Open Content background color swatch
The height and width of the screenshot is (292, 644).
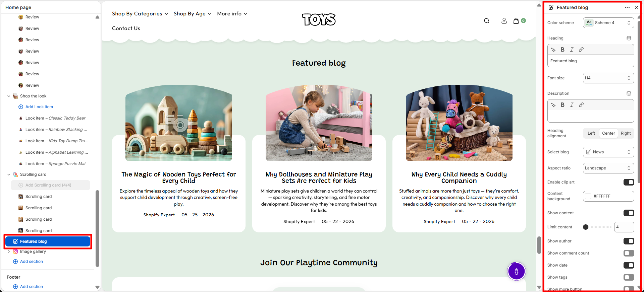(x=588, y=196)
